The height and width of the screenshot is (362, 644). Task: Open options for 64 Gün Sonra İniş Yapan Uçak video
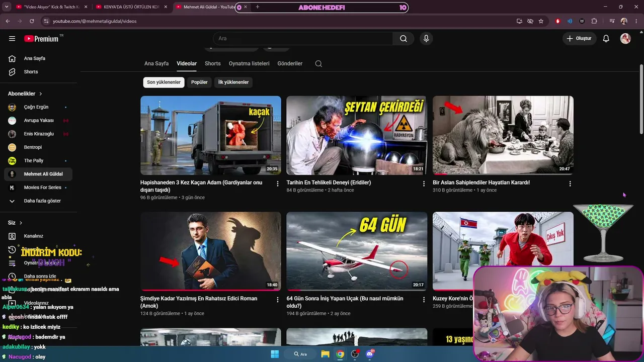point(424,300)
